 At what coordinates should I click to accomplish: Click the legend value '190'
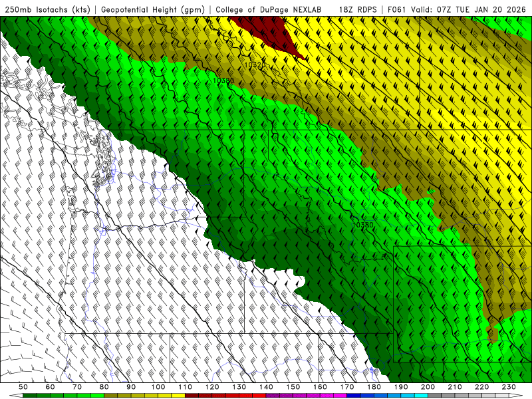pyautogui.click(x=401, y=387)
